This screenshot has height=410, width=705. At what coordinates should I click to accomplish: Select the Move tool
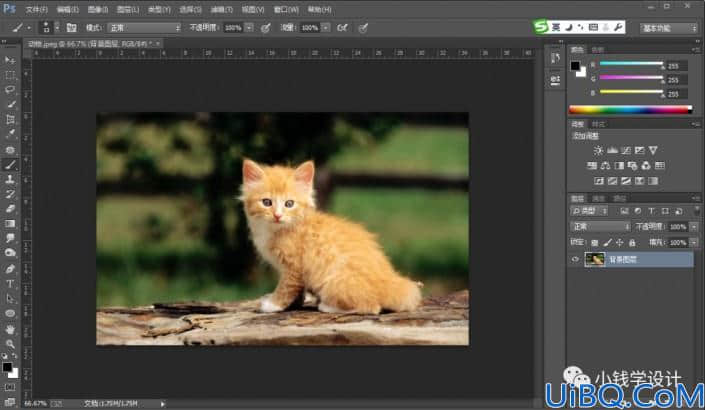(x=10, y=60)
